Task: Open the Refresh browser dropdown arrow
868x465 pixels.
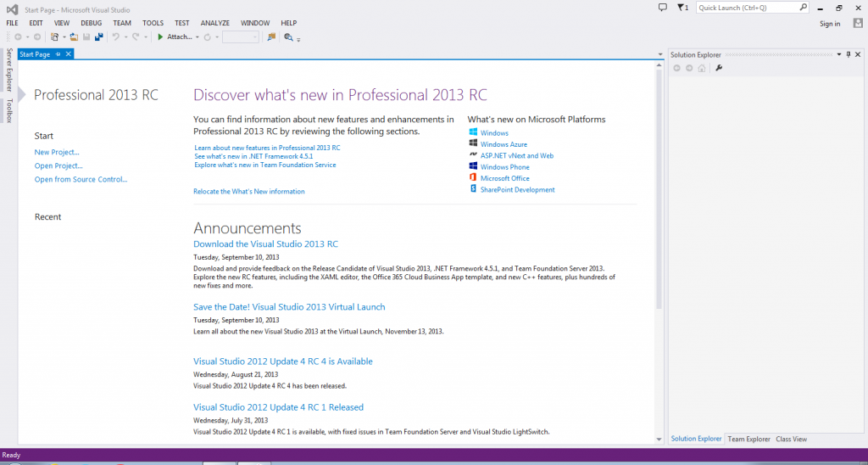Action: point(217,37)
